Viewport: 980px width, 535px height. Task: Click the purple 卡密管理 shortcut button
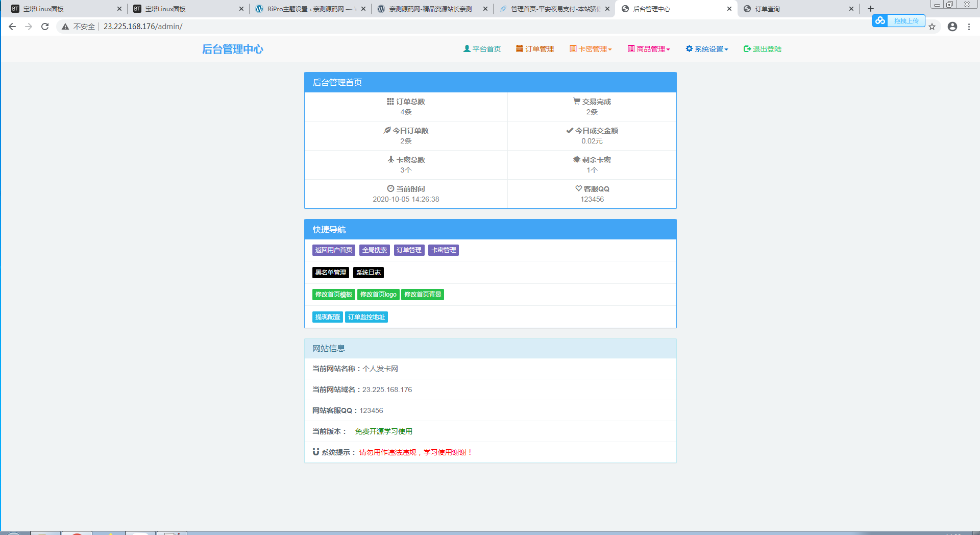444,250
